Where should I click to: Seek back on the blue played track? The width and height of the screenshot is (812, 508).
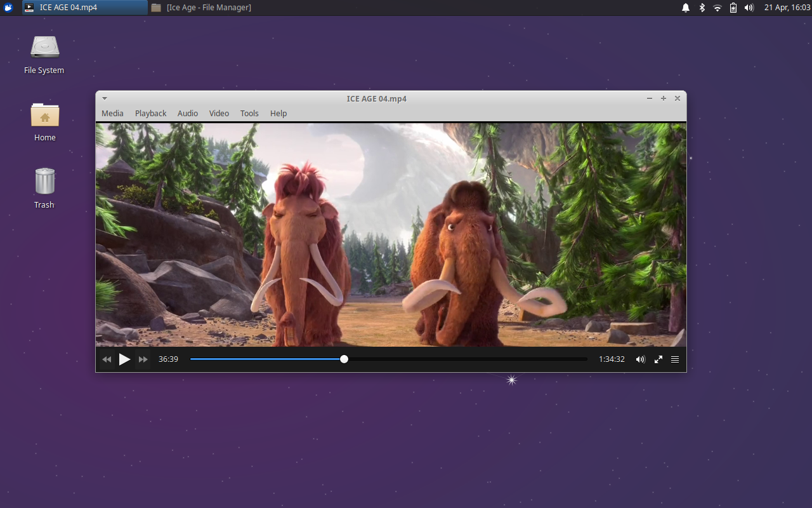(x=265, y=359)
